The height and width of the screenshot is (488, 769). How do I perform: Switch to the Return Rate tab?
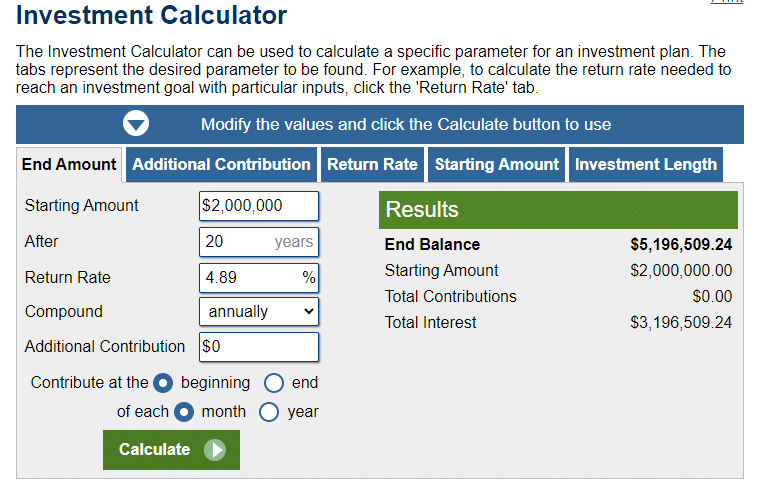click(x=372, y=165)
